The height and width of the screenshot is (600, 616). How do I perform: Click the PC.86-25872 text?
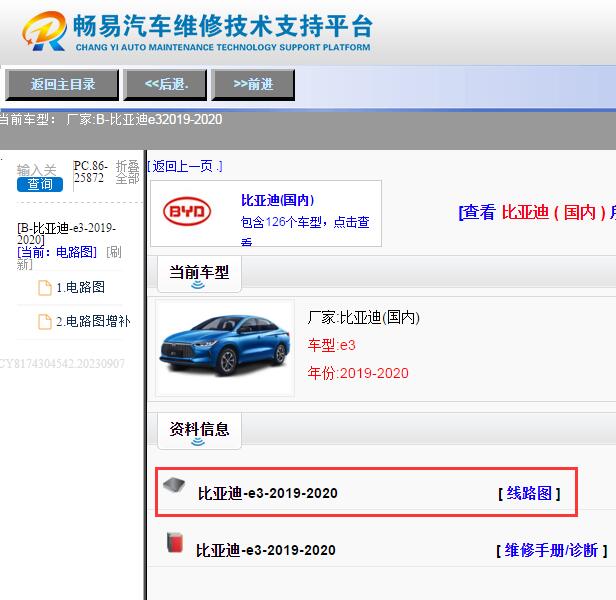point(90,172)
